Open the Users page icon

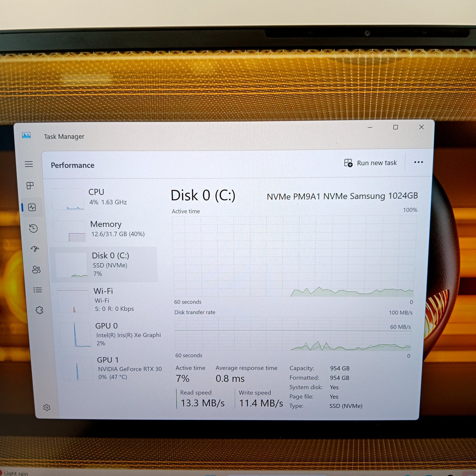coord(36,270)
